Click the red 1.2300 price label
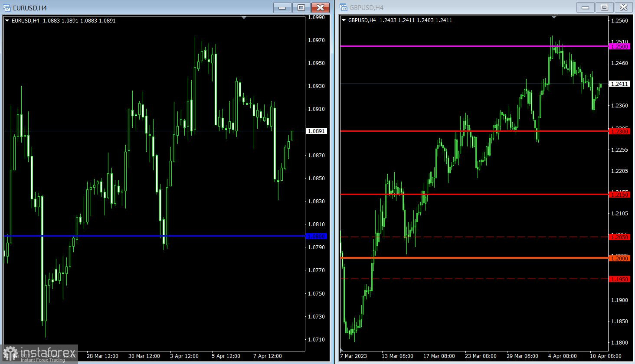 point(619,131)
